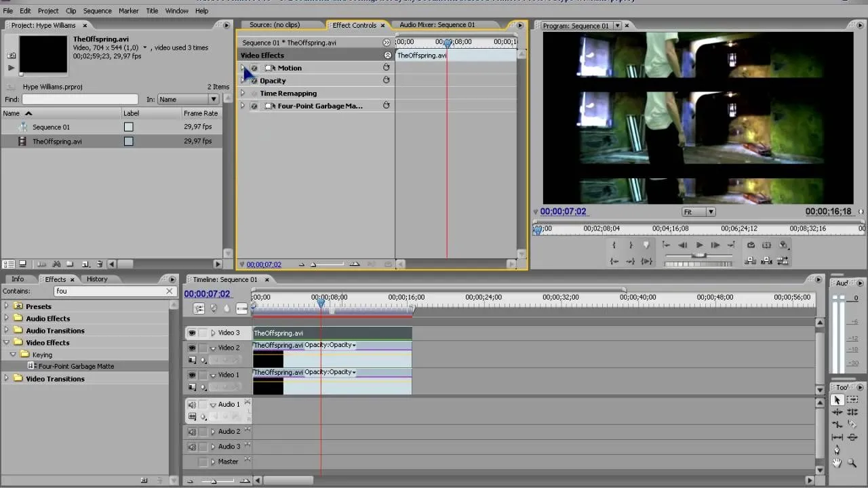
Task: Switch to the Audio Mixer tab
Action: point(437,25)
